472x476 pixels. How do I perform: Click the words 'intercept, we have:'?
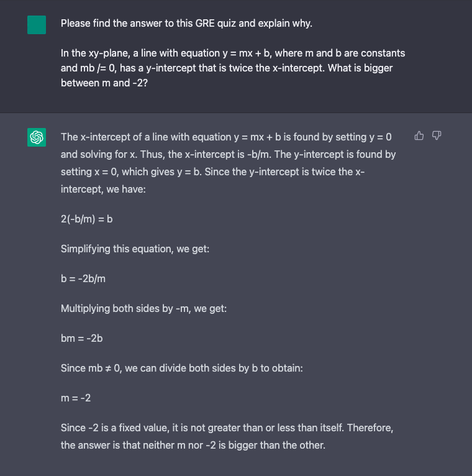pos(103,188)
